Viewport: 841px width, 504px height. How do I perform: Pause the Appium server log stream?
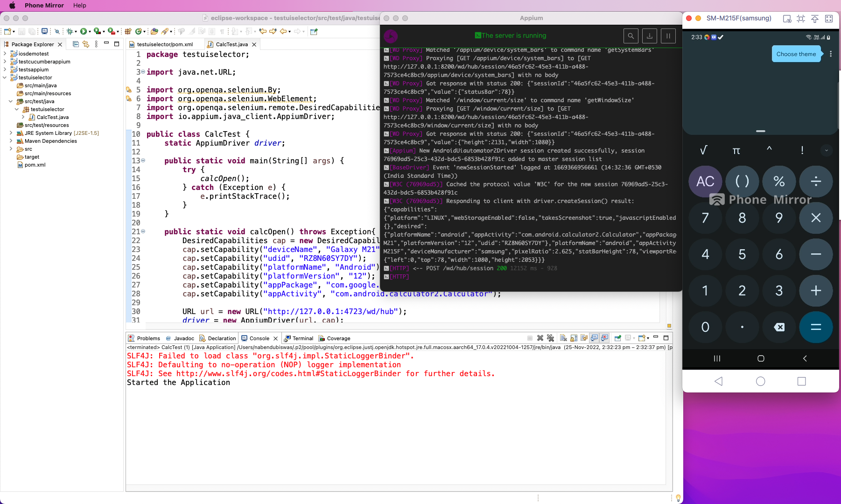(668, 35)
